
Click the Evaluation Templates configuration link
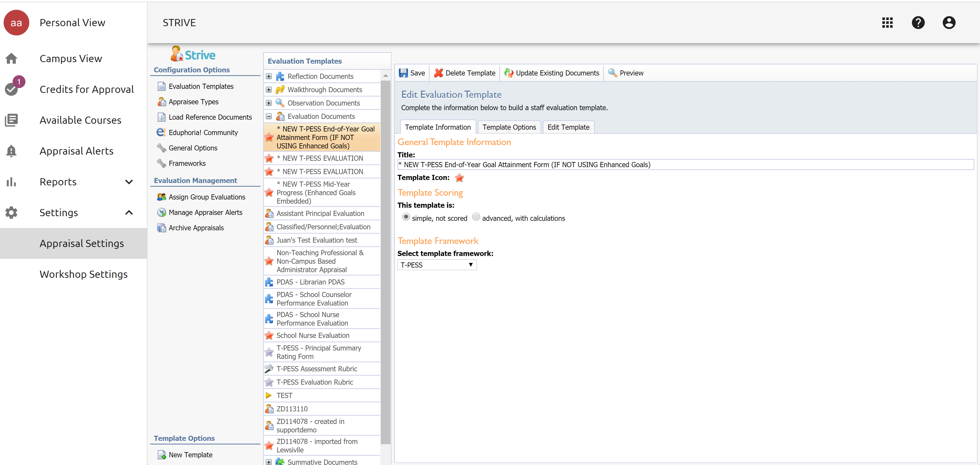tap(201, 86)
